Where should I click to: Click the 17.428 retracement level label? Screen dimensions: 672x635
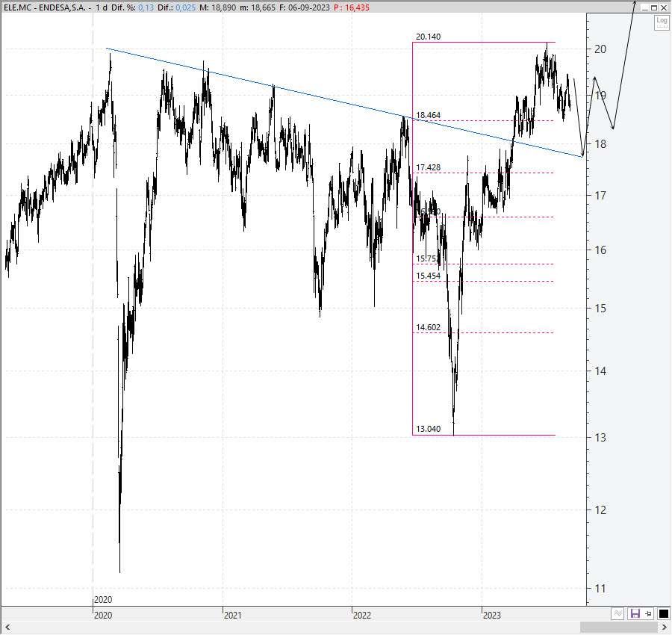(428, 167)
